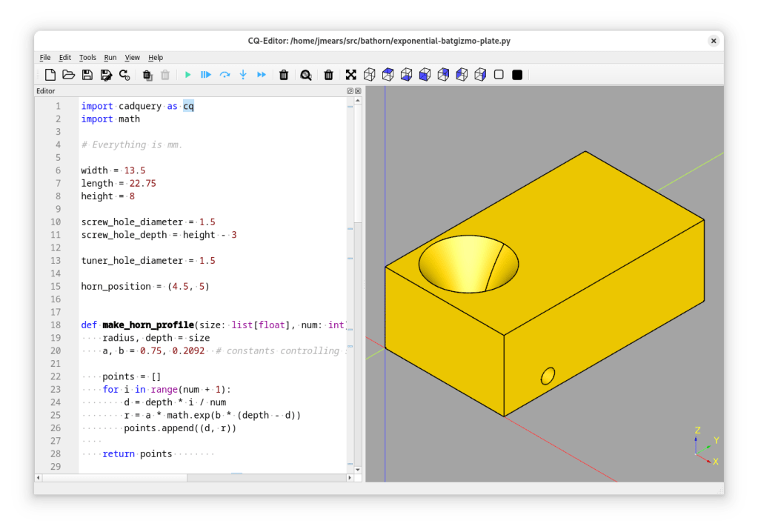Image resolution: width=758 pixels, height=532 pixels.
Task: Open a file with the folder icon
Action: 68,75
